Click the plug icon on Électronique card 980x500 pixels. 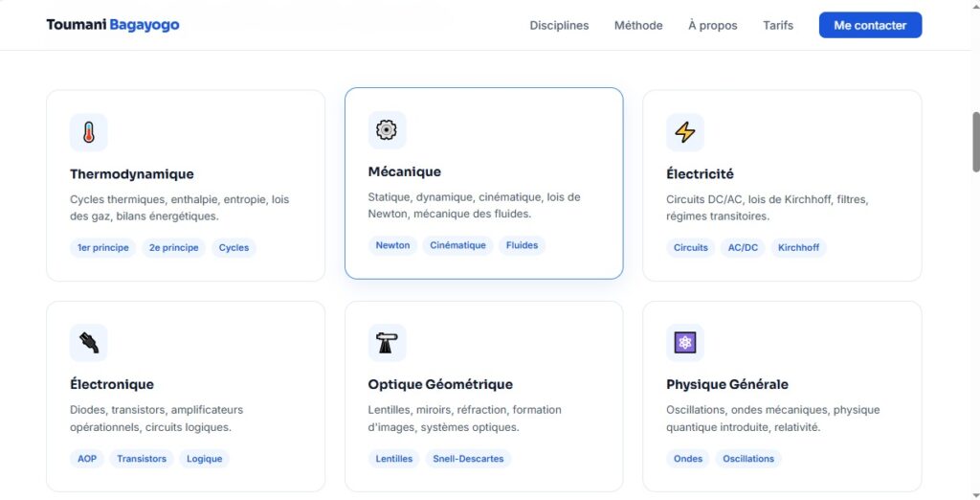pyautogui.click(x=89, y=343)
